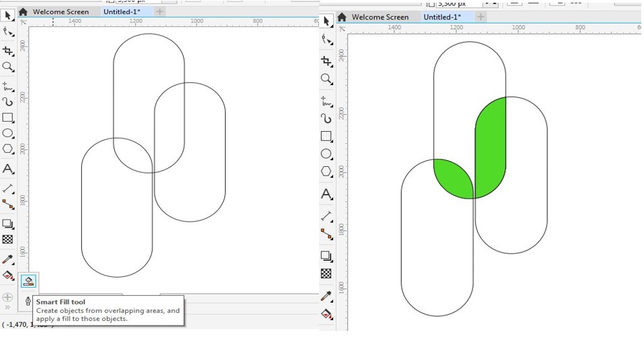Click ruler origin corner in left window
Image resolution: width=644 pixels, height=354 pixels.
(23, 22)
